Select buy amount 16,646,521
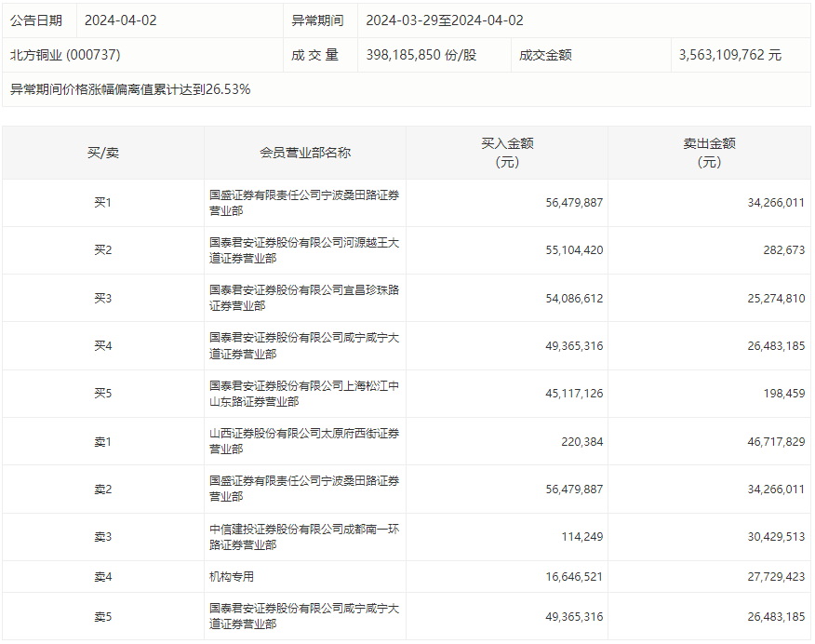This screenshot has height=644, width=815. 574,577
